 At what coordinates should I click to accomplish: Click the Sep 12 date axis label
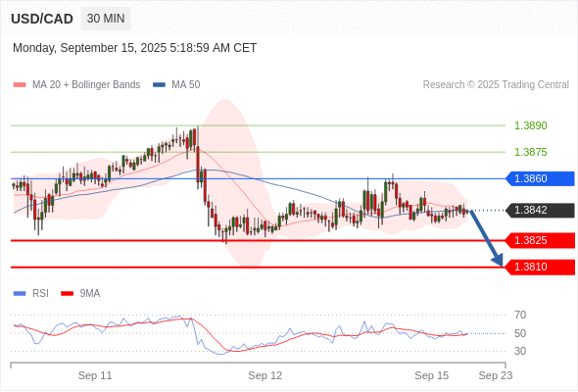[x=265, y=375]
